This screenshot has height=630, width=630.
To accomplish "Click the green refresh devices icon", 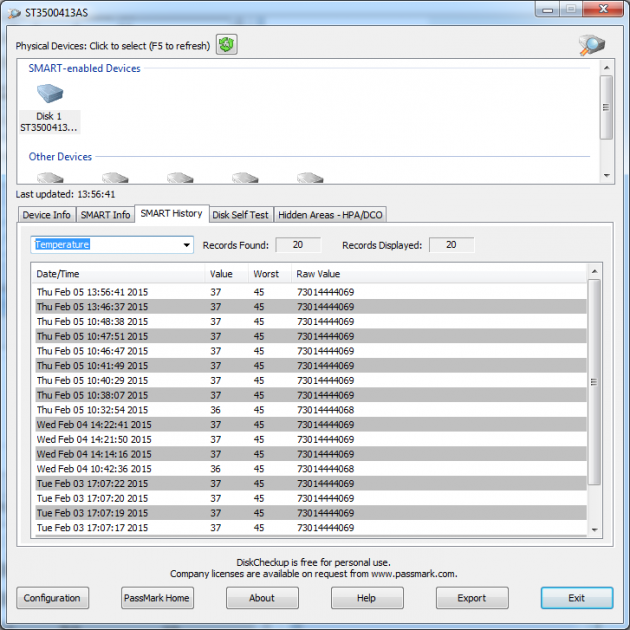I will point(227,45).
